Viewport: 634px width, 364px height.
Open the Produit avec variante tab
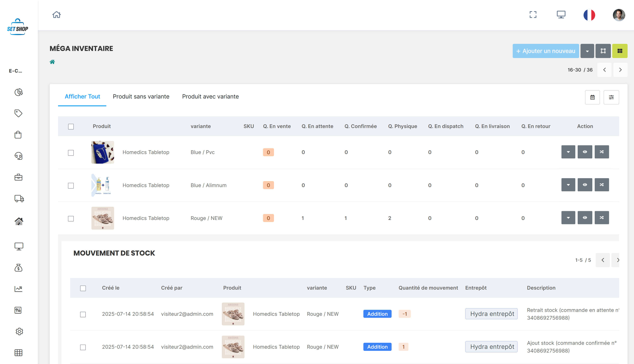[210, 96]
